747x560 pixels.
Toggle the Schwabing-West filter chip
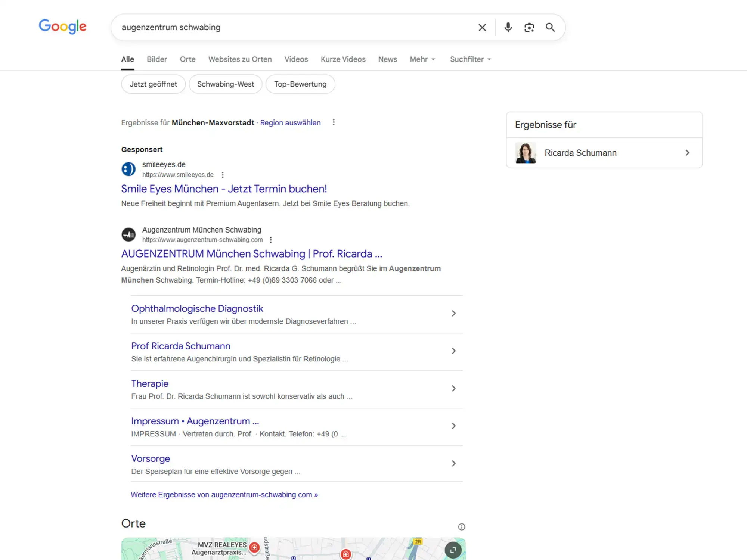click(225, 84)
